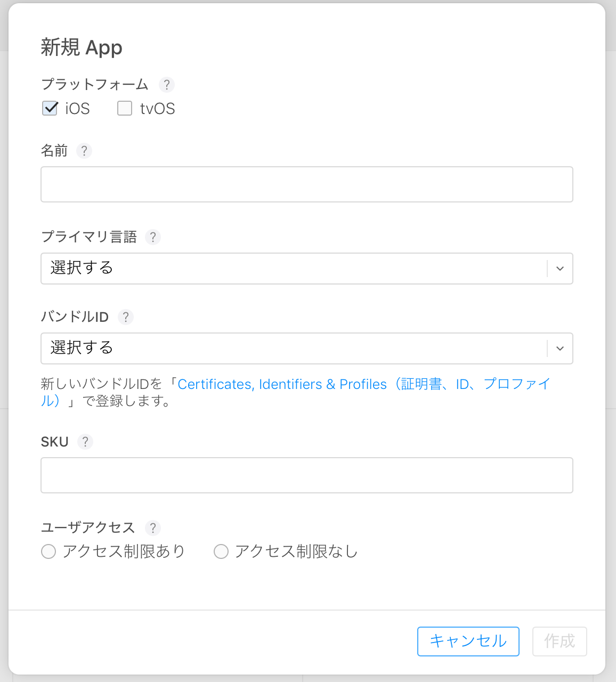Select アクセス制限あり radio button
The image size is (616, 682).
pyautogui.click(x=48, y=551)
